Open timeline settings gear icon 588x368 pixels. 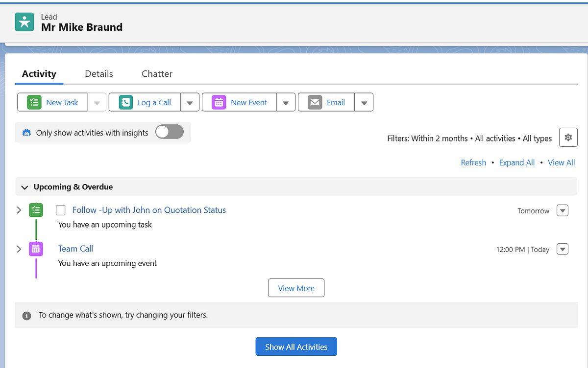coord(568,138)
